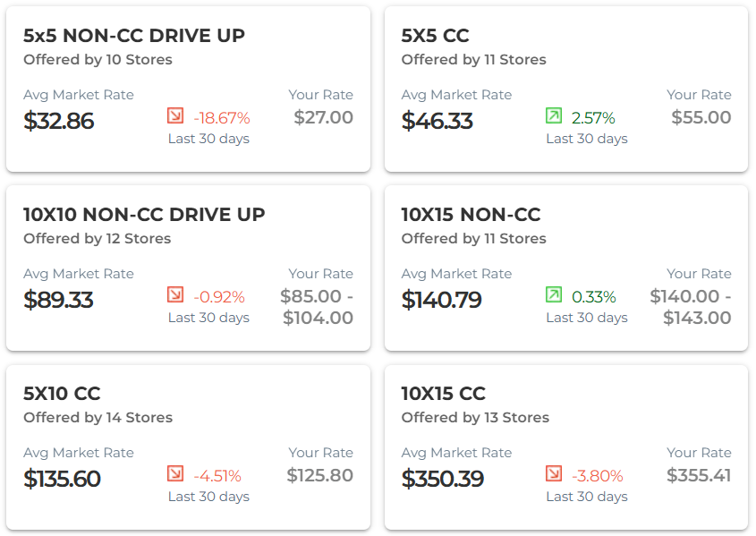Click the down-trend arrow icon for 5x5 NON-CC DRIVE UP
The width and height of the screenshot is (756, 536).
(175, 116)
